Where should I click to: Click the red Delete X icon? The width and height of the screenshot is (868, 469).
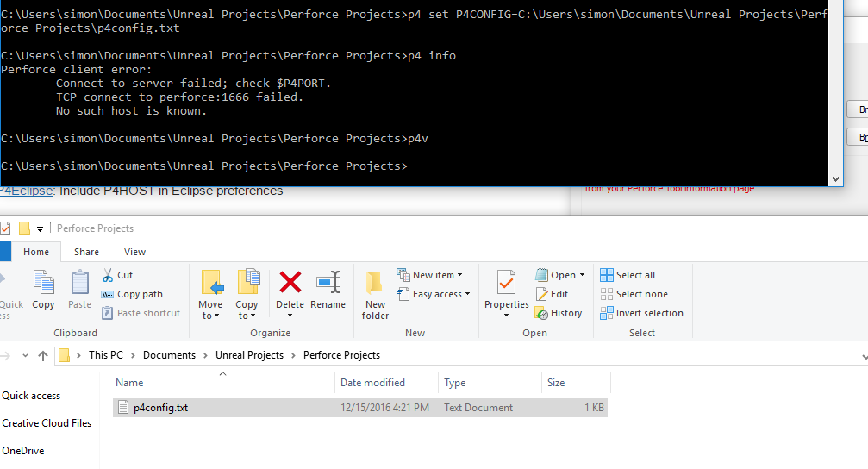(x=290, y=283)
